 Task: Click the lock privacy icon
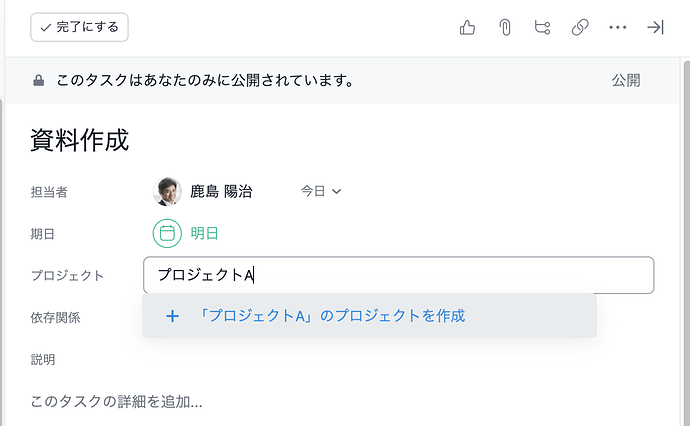(x=38, y=81)
